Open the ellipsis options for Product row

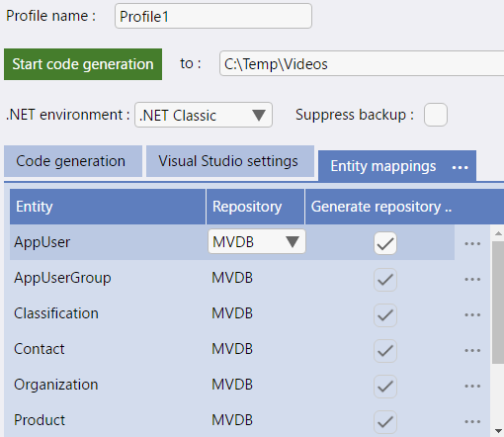(x=472, y=422)
